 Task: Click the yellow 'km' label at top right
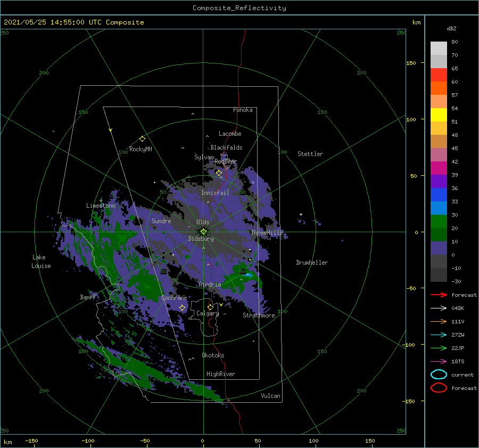click(x=416, y=22)
